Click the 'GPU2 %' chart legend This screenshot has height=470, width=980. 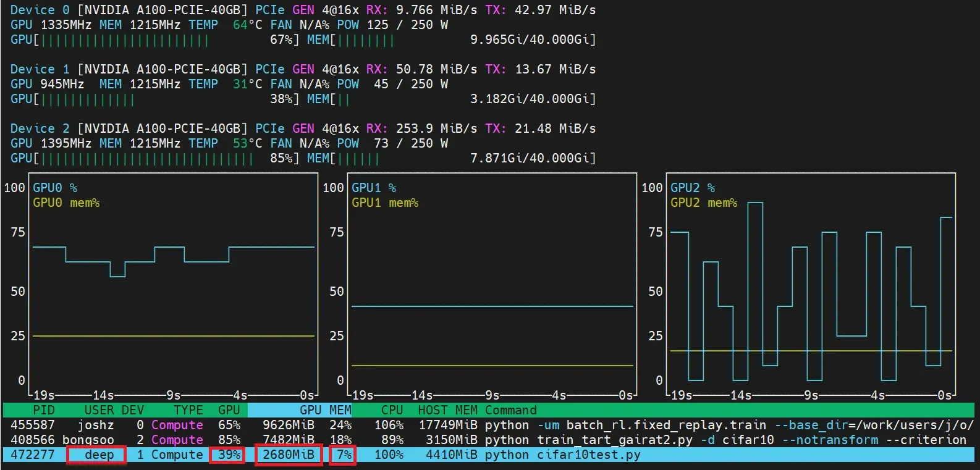[x=693, y=188]
